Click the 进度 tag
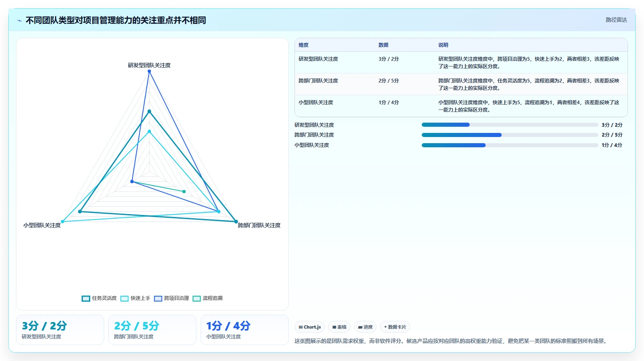644x361 pixels. (365, 327)
